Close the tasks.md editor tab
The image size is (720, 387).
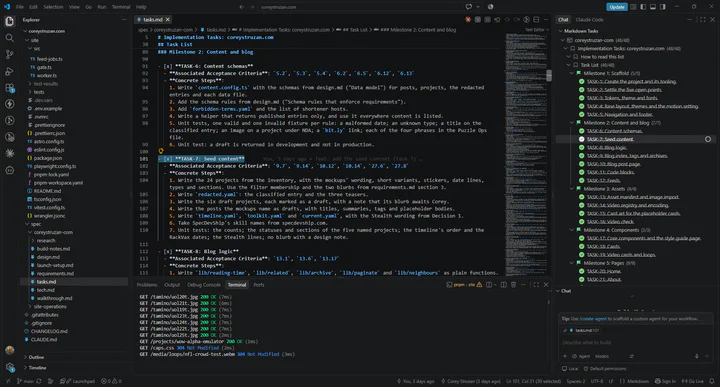(168, 20)
